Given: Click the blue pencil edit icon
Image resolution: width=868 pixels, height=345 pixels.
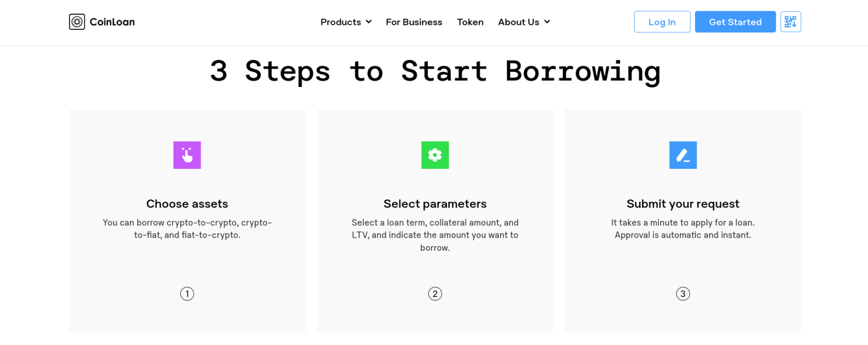Looking at the screenshot, I should point(683,155).
